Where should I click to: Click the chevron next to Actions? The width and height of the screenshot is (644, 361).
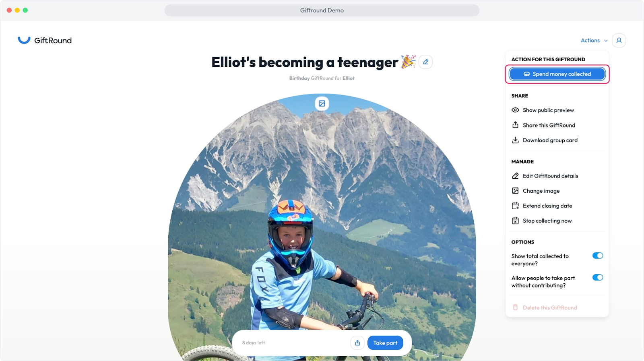[x=606, y=41]
